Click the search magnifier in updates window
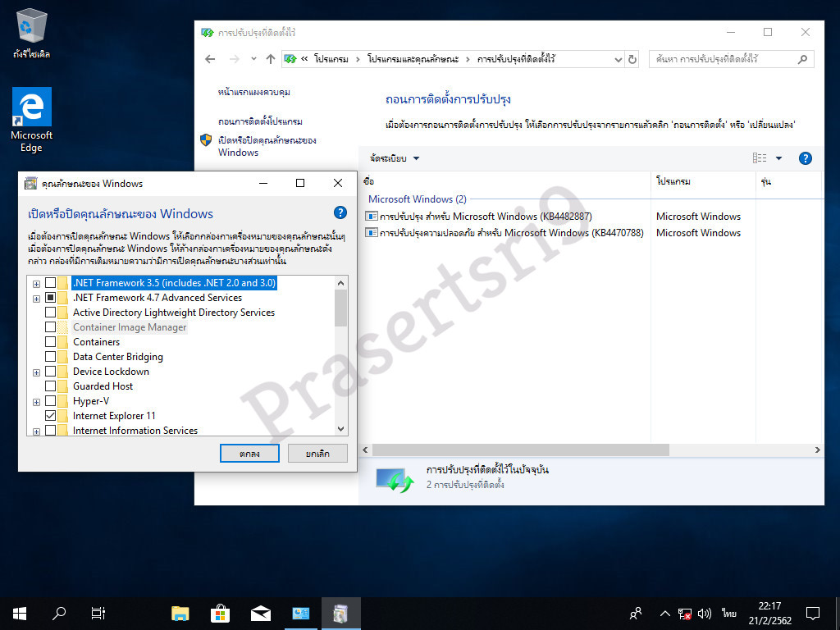 tap(802, 59)
